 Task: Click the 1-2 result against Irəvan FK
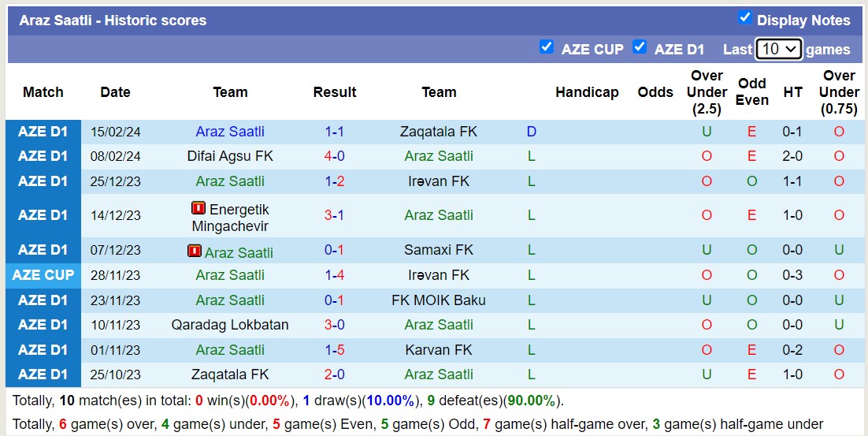tap(335, 181)
